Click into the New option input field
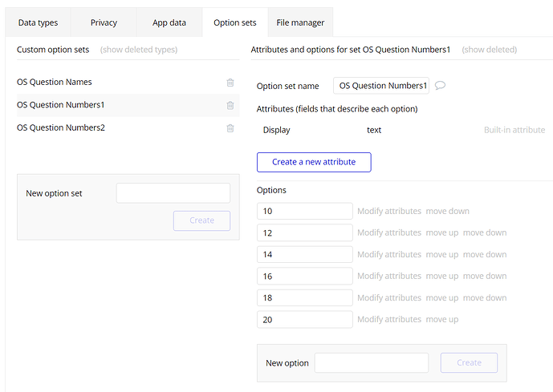This screenshot has height=392, width=553. [371, 363]
